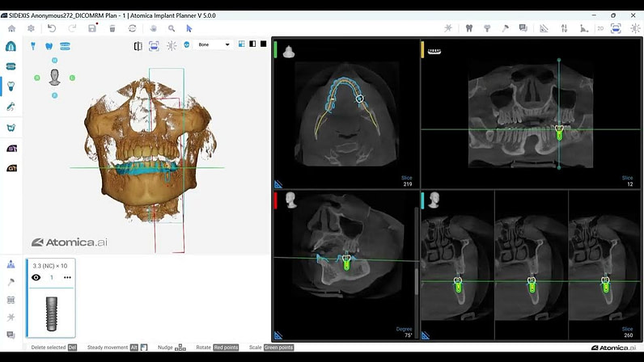
Task: Select the 3.3 (NC) × 10 implant thumbnail
Action: (x=50, y=311)
